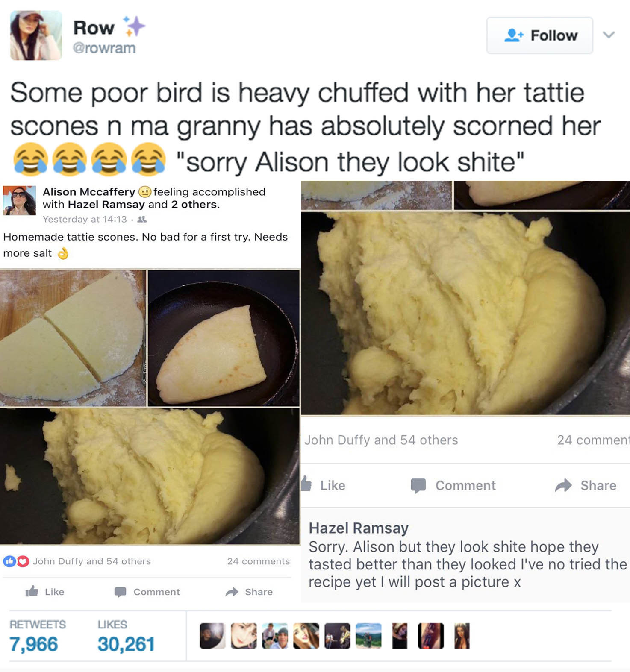Click the Share arrow in left post

point(232,592)
